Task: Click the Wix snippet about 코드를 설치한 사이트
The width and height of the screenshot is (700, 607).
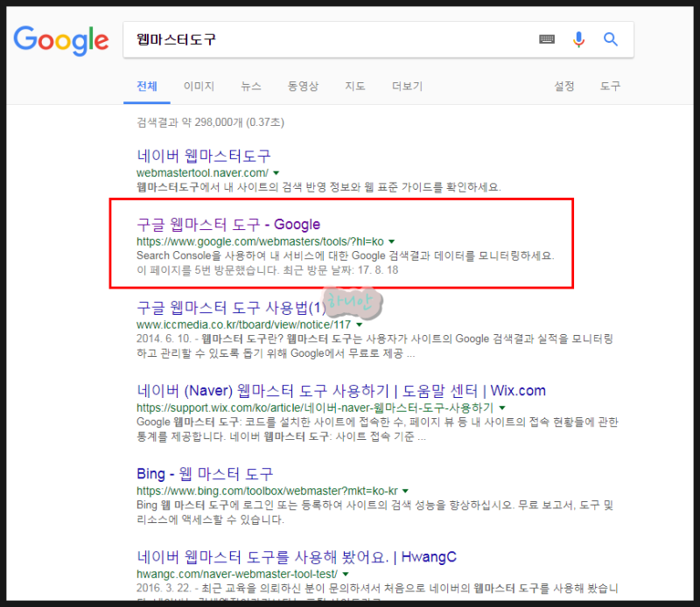Action: [x=377, y=429]
